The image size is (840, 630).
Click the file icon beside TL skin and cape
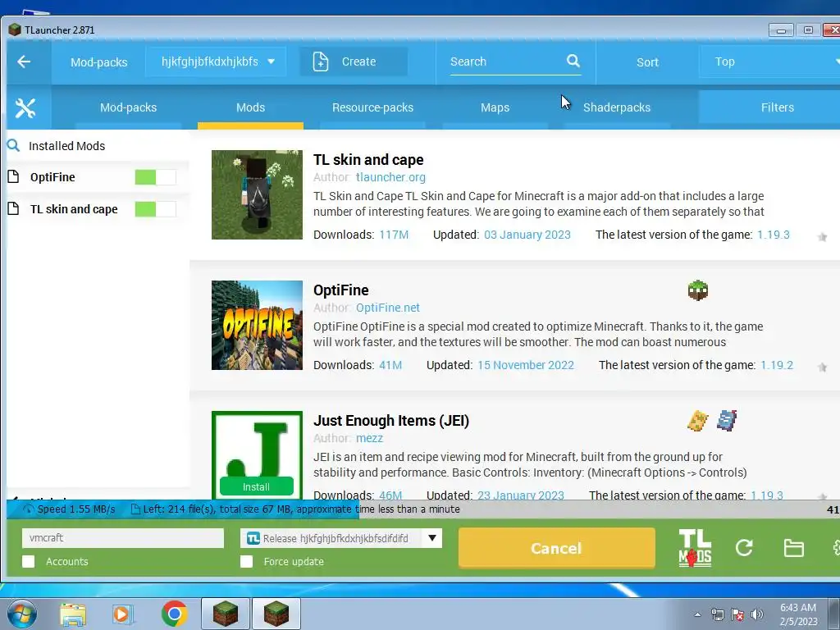(13, 208)
